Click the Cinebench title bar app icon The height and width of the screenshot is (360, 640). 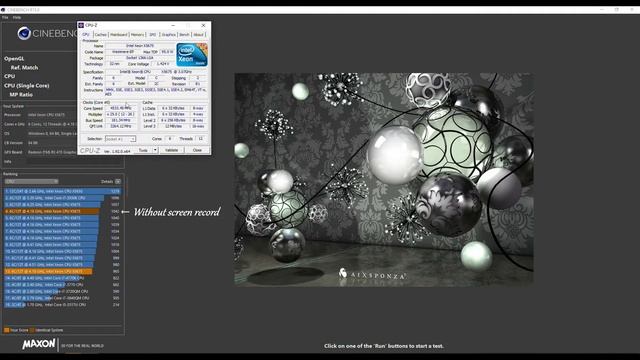coord(3,10)
